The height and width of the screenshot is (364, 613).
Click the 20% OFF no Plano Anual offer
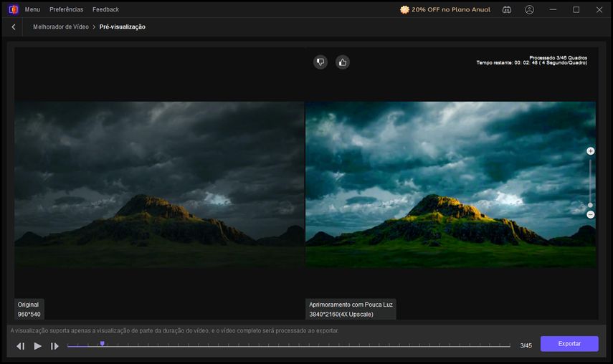[445, 9]
